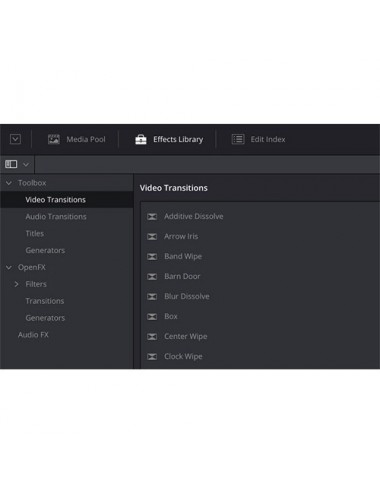380x494 pixels.
Task: Click the Media Pool picture icon
Action: pos(54,139)
